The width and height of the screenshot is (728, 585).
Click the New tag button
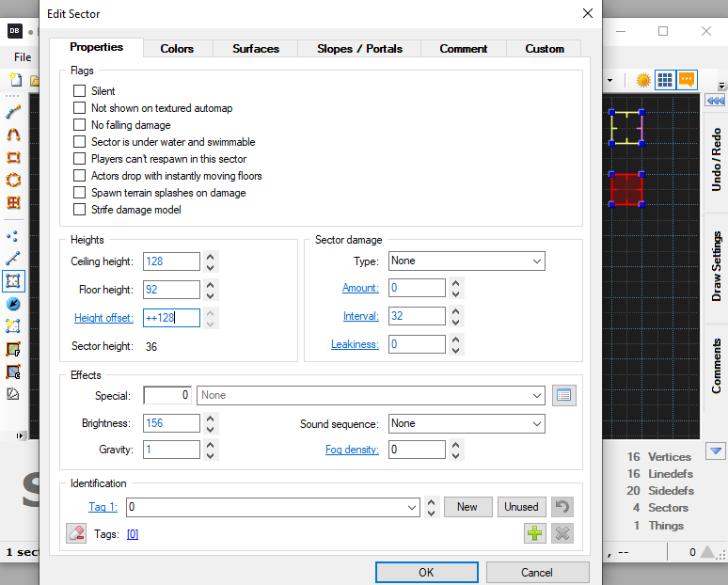click(467, 507)
